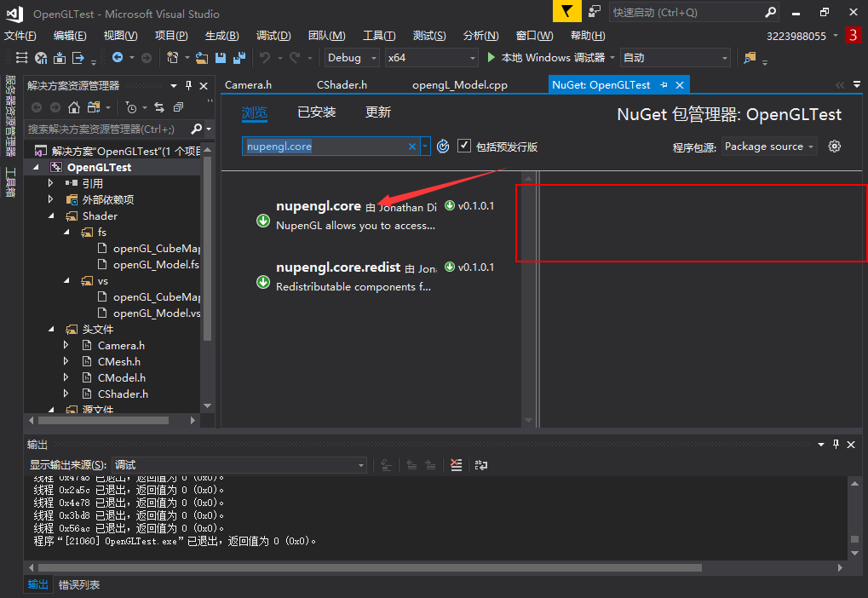The image size is (868, 598).
Task: Click the clear all output icon
Action: (x=456, y=465)
